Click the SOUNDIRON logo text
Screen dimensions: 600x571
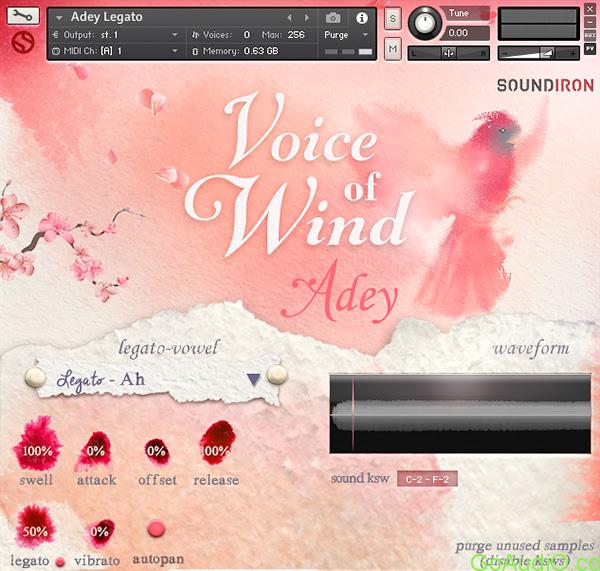[545, 86]
